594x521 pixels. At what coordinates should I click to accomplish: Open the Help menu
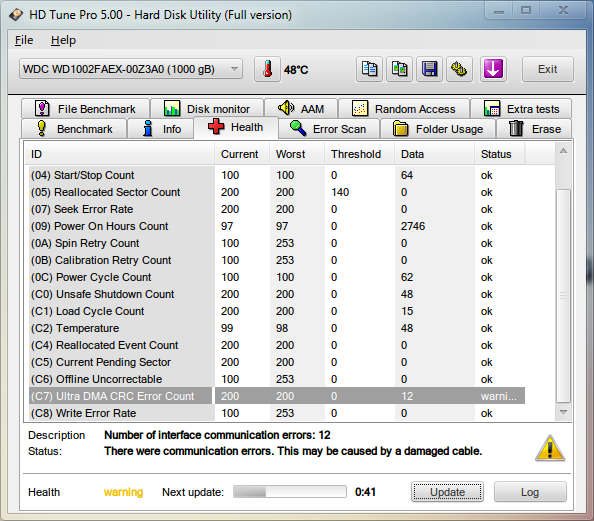tap(63, 40)
